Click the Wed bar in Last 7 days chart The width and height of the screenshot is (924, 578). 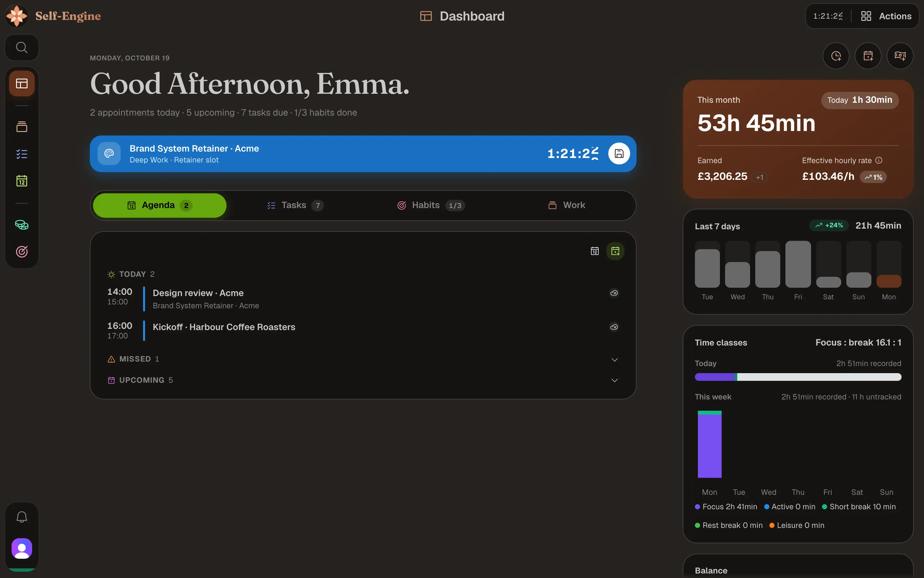[737, 275]
